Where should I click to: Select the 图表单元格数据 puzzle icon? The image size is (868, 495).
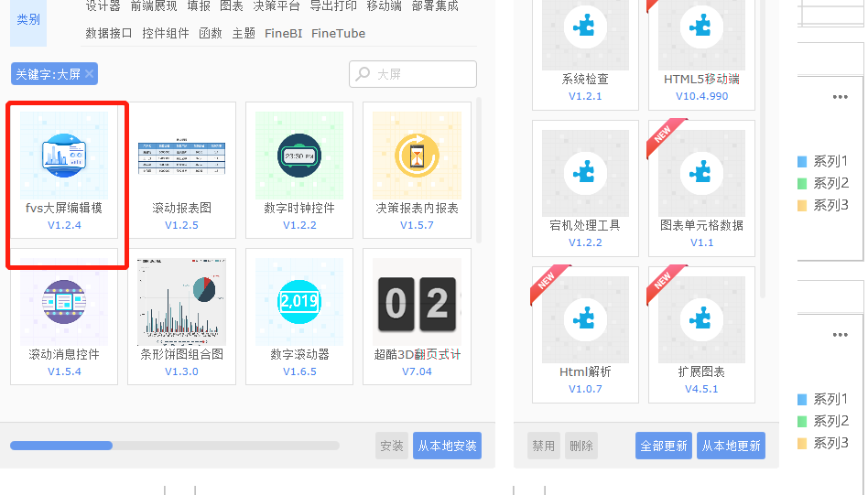(701, 173)
